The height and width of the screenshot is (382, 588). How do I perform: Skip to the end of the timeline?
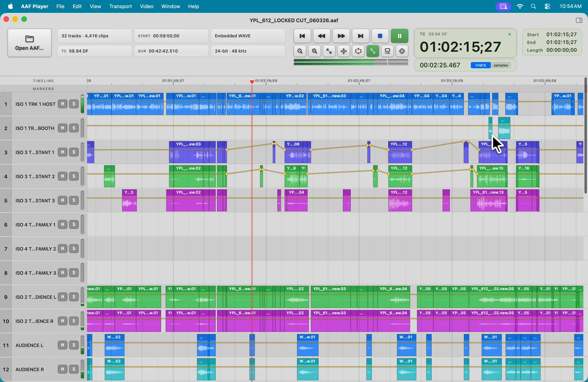coord(361,36)
